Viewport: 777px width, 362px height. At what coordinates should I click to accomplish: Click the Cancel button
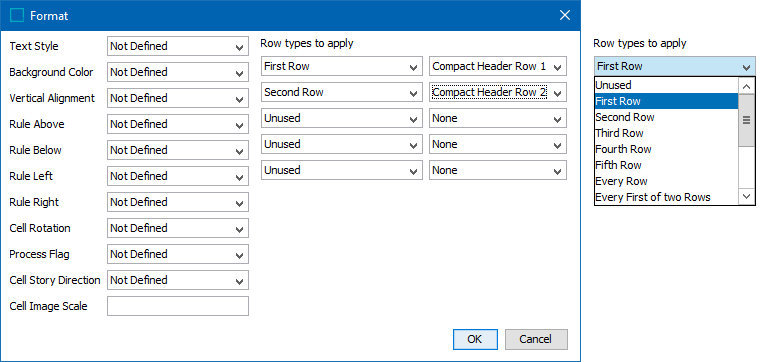[536, 339]
